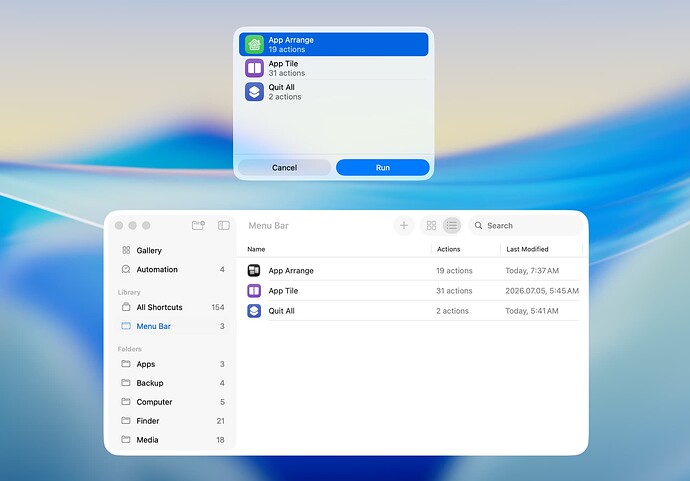Click the search magnifier icon
The width and height of the screenshot is (690, 481).
478,226
